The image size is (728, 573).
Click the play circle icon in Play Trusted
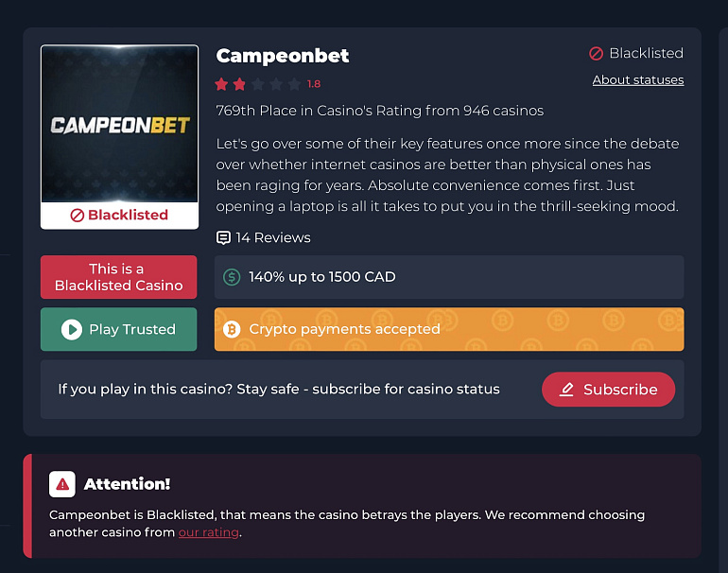pos(72,330)
